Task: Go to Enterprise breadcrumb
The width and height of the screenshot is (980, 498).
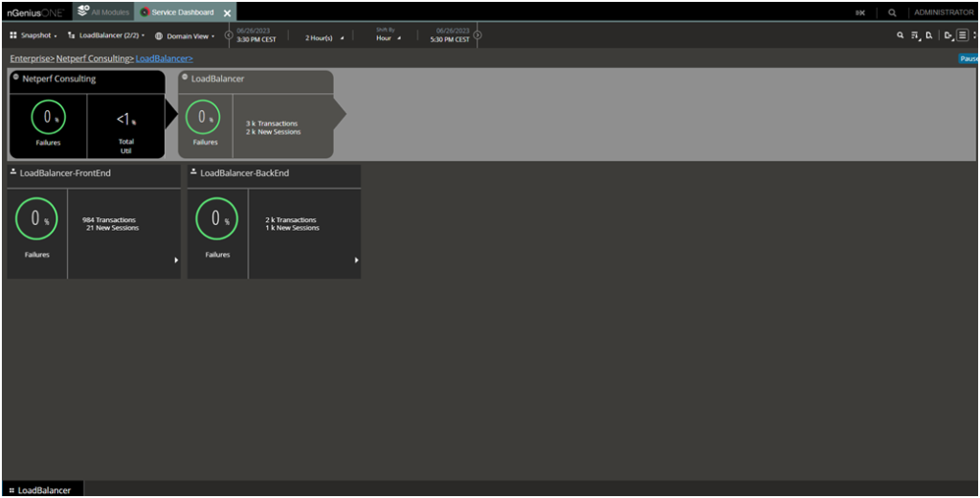Action: 32,58
